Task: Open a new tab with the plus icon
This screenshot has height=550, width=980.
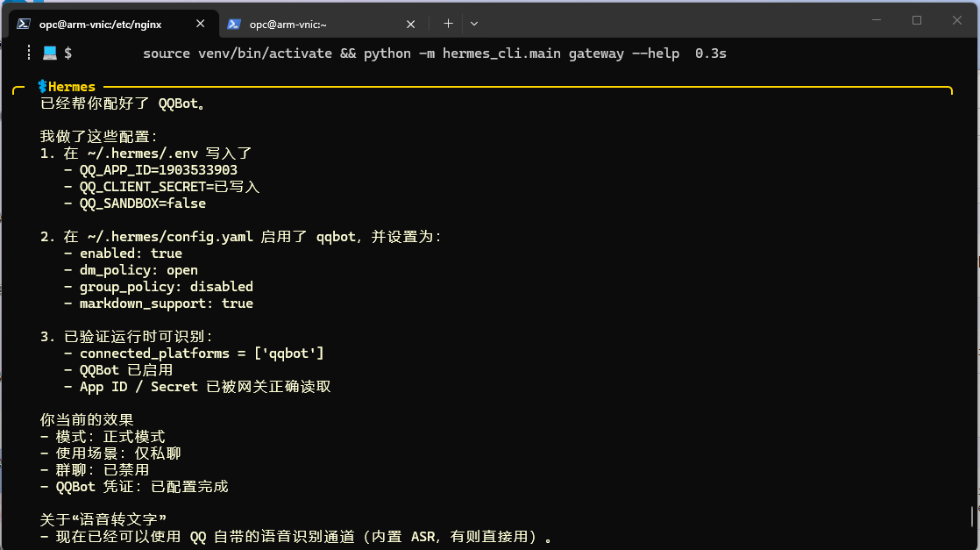Action: (448, 24)
